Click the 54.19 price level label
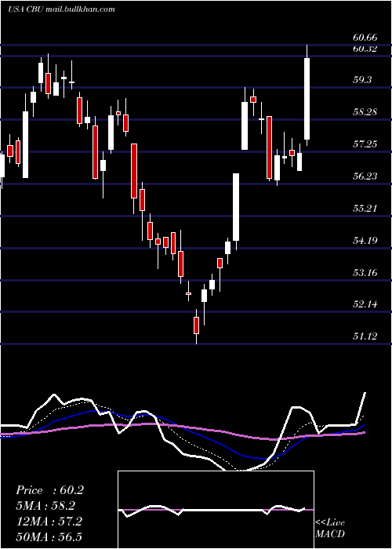The height and width of the screenshot is (549, 392). coord(365,241)
